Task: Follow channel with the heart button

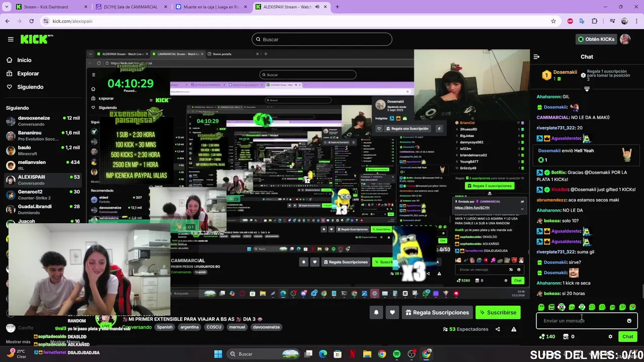Action: pos(392,313)
